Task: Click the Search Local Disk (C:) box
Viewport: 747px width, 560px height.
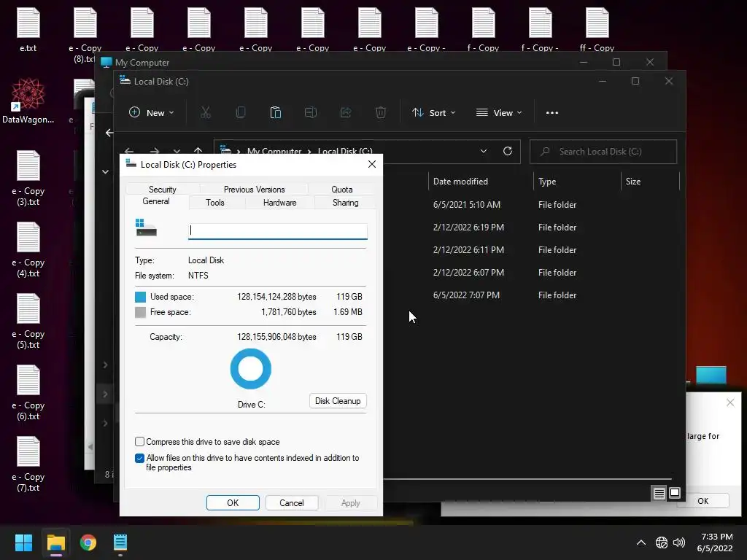Action: click(603, 152)
